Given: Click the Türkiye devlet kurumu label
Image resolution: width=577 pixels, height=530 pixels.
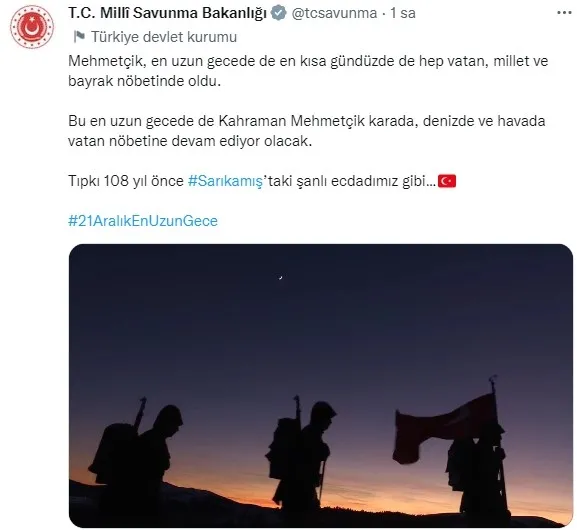Looking at the screenshot, I should (x=164, y=37).
